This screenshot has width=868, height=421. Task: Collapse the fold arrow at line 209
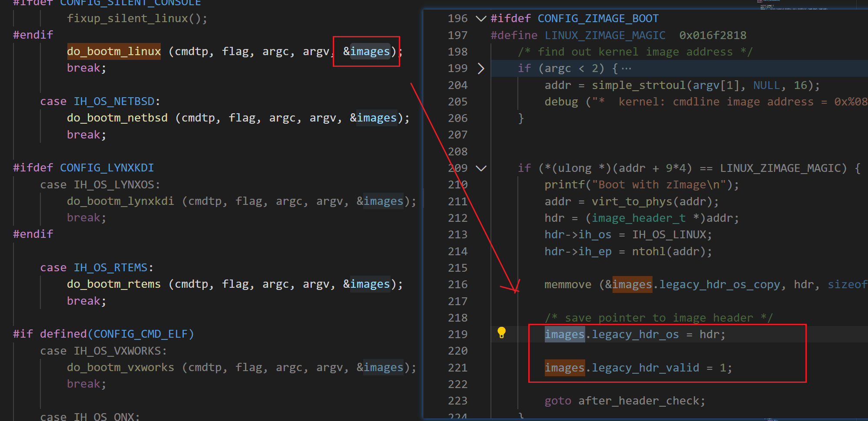(481, 168)
